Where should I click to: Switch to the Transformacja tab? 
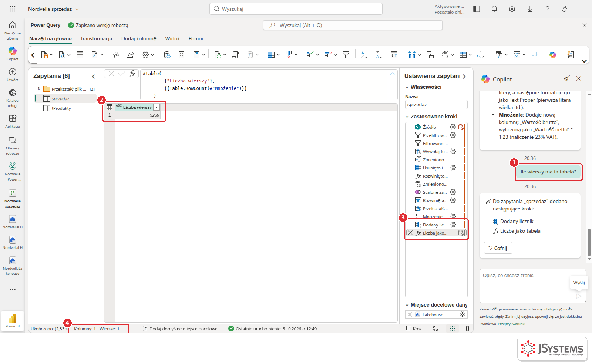96,38
